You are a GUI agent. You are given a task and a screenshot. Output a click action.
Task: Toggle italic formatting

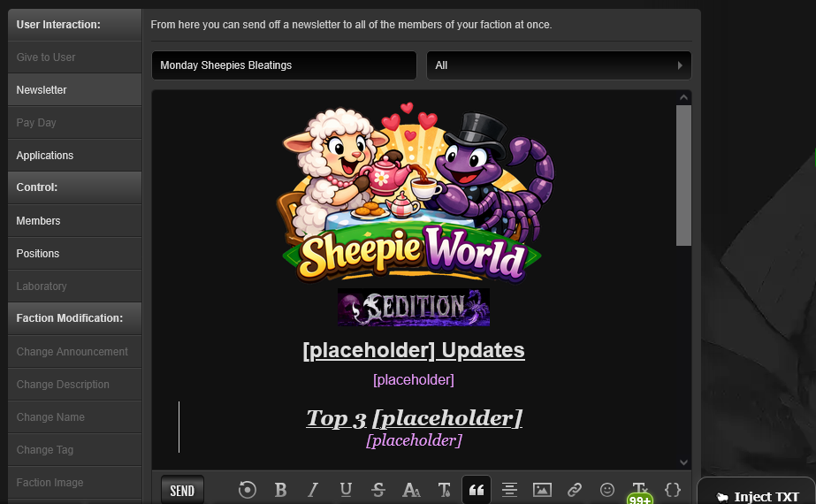coord(313,490)
